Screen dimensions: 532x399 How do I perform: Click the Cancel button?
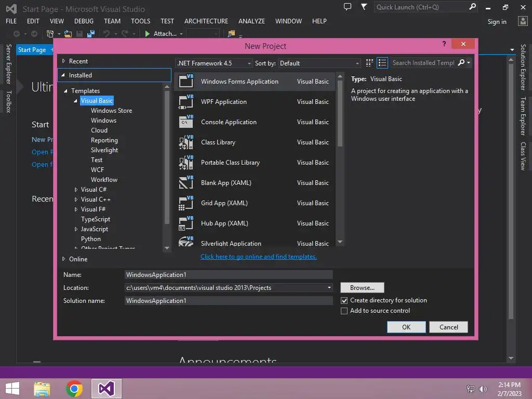[x=448, y=327]
